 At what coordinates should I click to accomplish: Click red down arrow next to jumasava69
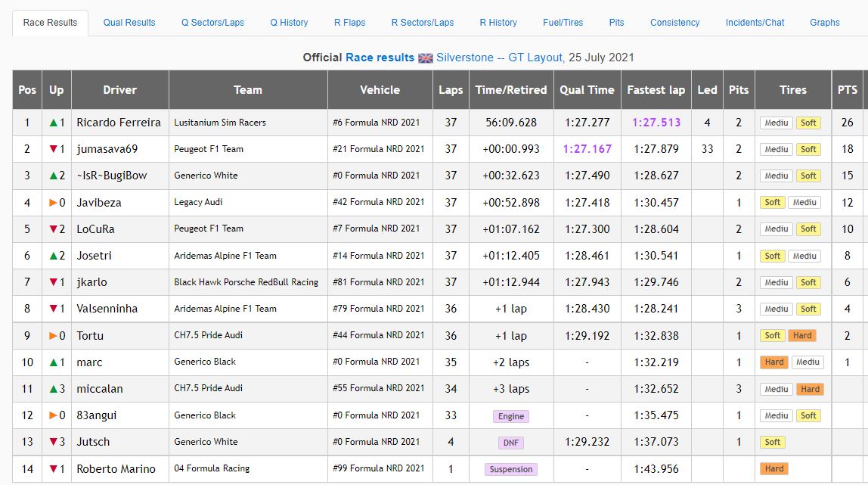pyautogui.click(x=53, y=149)
